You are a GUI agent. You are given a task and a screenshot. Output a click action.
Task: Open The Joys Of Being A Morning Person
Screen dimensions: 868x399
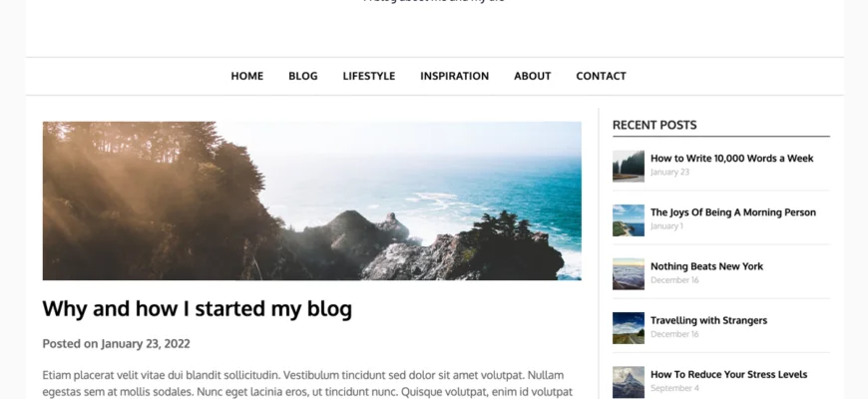(x=733, y=212)
